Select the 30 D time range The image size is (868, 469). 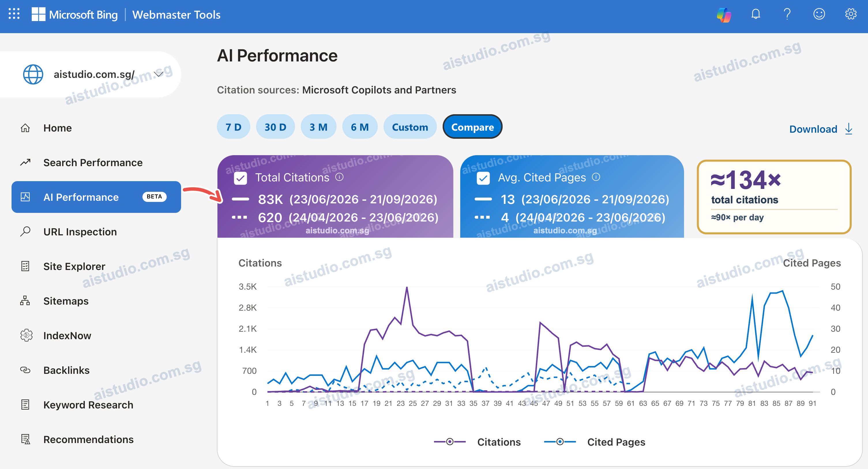[x=275, y=127]
